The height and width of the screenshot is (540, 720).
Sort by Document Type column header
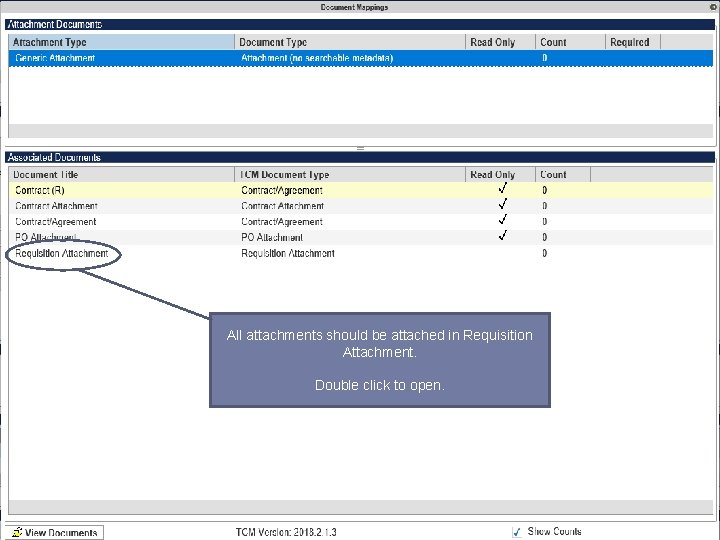point(350,42)
